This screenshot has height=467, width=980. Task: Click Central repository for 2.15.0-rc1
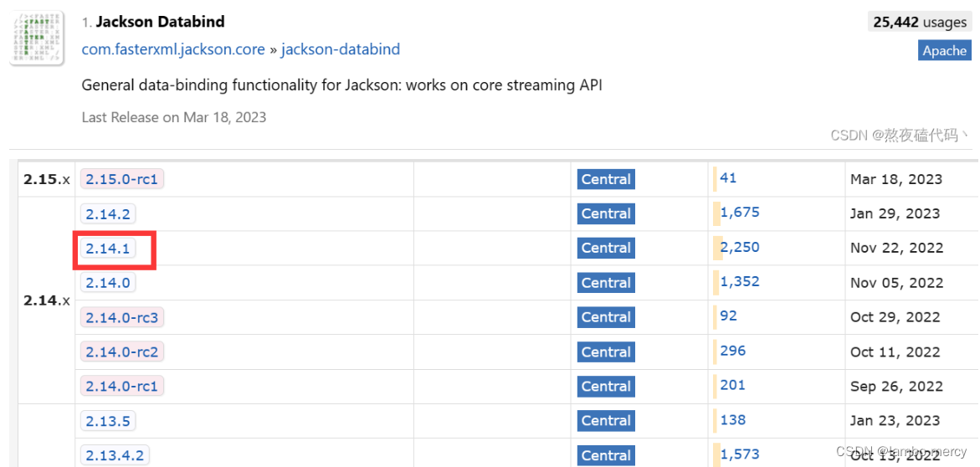tap(606, 179)
